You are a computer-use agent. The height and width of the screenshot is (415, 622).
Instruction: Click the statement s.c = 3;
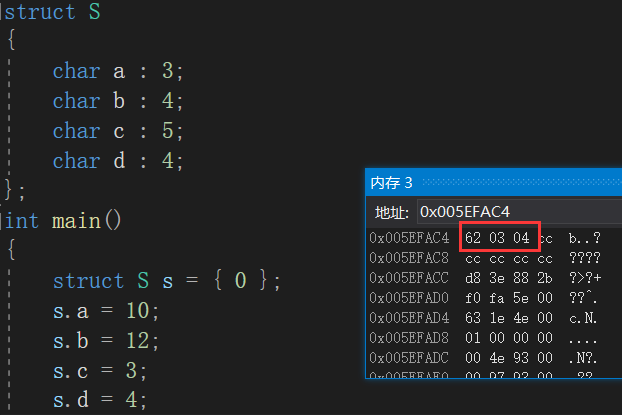pyautogui.click(x=100, y=371)
